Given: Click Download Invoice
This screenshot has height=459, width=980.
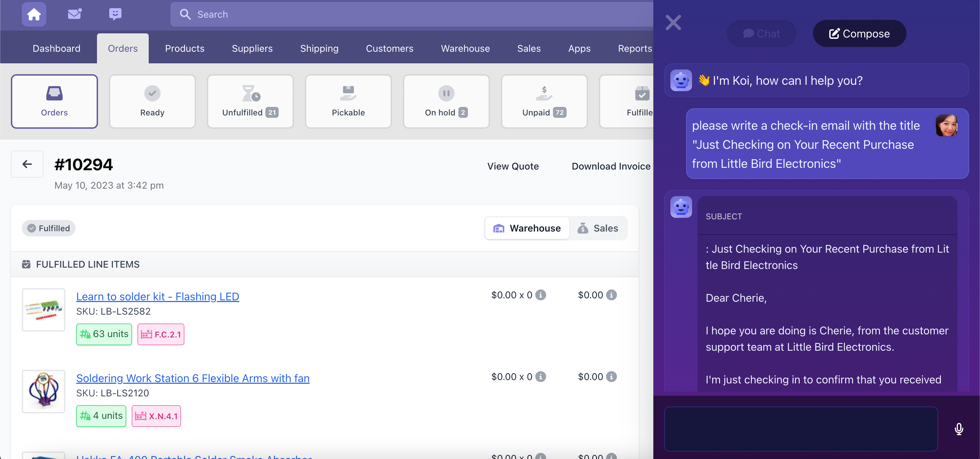Looking at the screenshot, I should pyautogui.click(x=610, y=166).
